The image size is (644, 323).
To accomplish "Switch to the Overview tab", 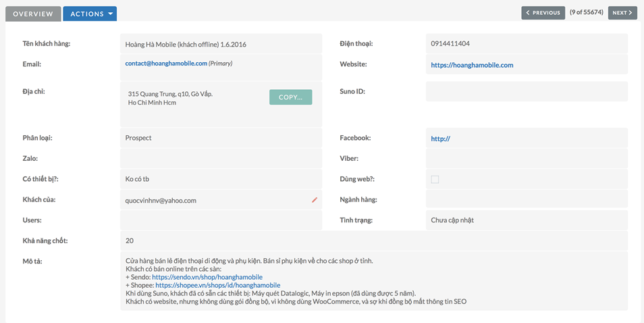I will 33,14.
